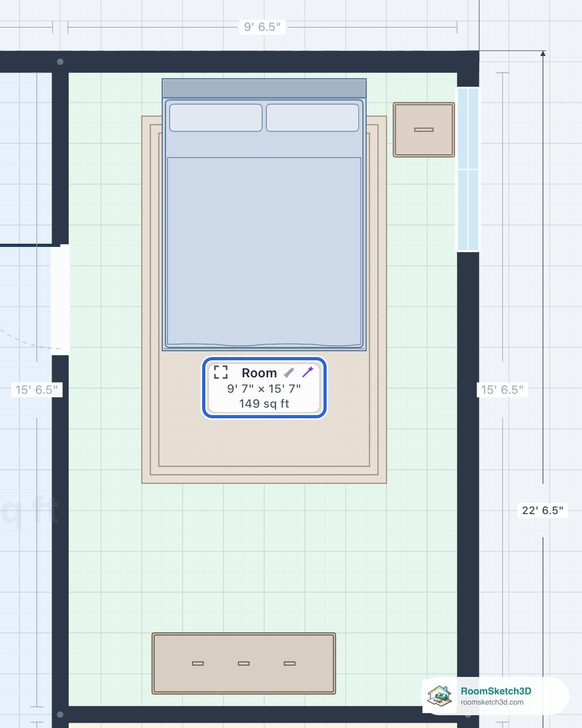The width and height of the screenshot is (582, 728).
Task: Click the purple magic wand icon
Action: pyautogui.click(x=307, y=371)
